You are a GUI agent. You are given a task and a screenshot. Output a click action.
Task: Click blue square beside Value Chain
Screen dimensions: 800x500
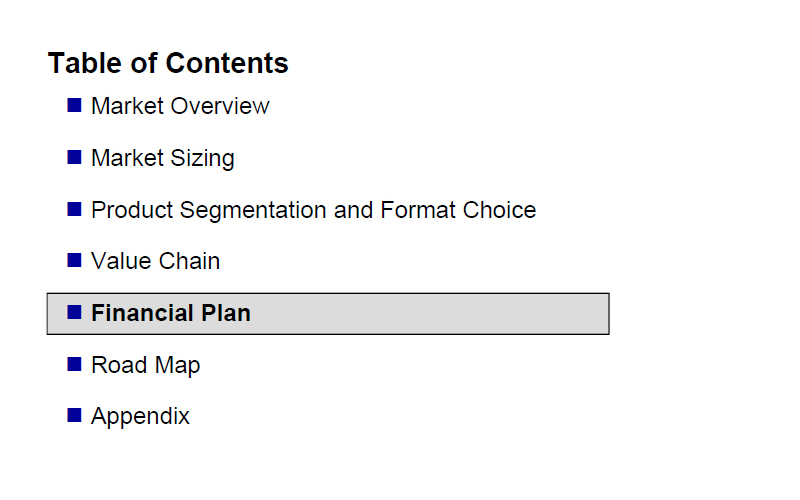point(74,260)
